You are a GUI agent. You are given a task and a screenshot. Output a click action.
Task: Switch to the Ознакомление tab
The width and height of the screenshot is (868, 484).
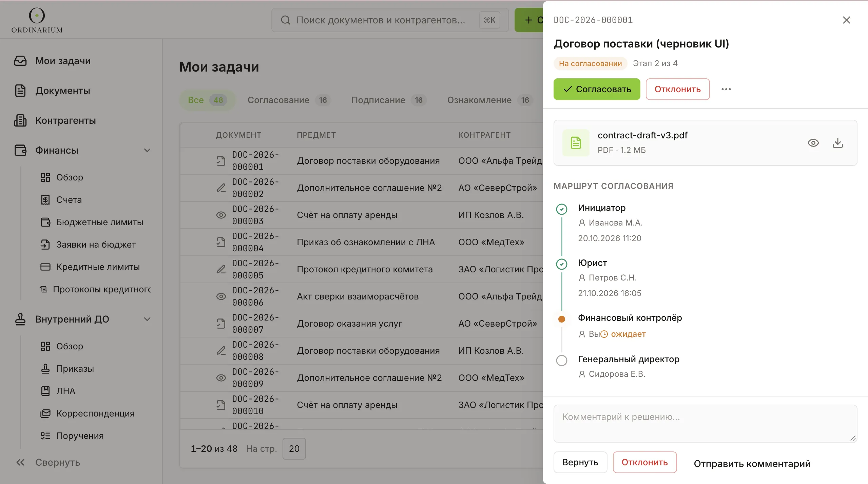490,100
